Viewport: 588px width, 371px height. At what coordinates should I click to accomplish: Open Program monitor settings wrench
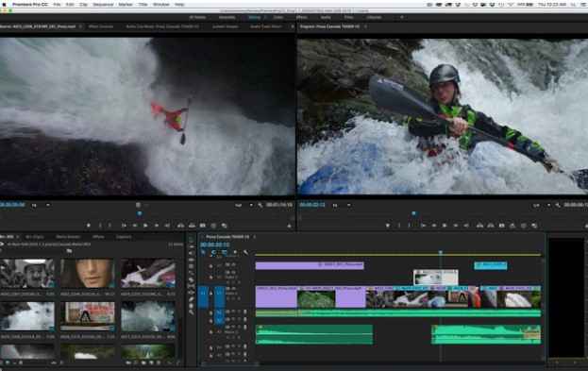click(558, 205)
